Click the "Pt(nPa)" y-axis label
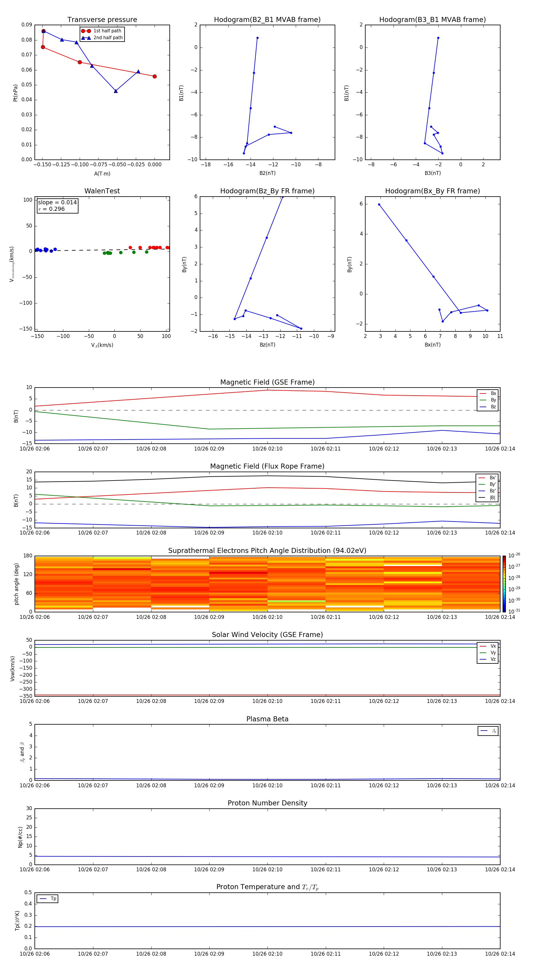 [x=15, y=92]
